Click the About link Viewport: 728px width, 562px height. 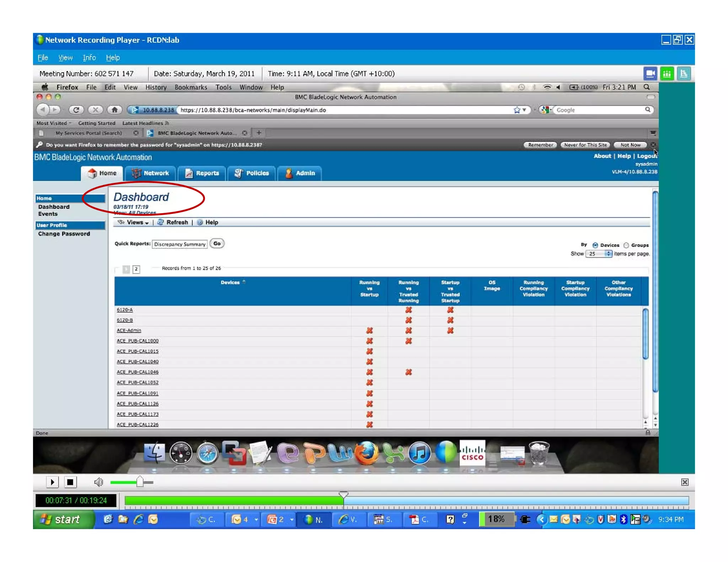click(602, 156)
